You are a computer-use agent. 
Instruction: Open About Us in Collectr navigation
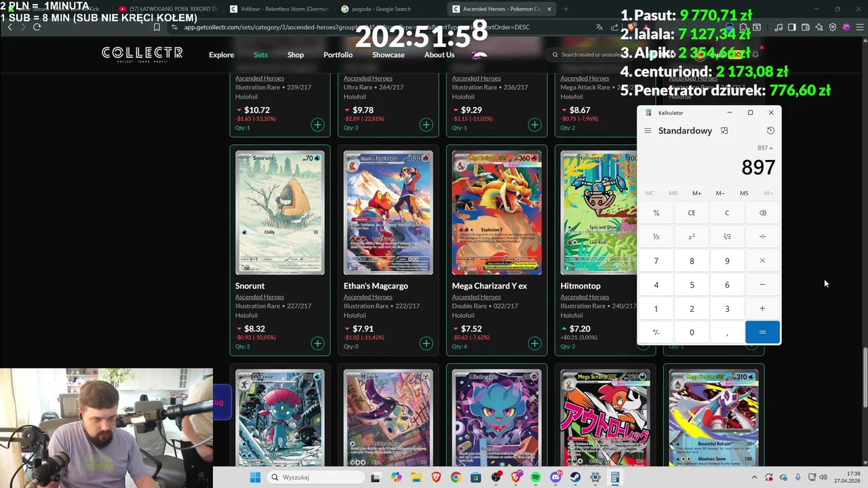pyautogui.click(x=439, y=55)
